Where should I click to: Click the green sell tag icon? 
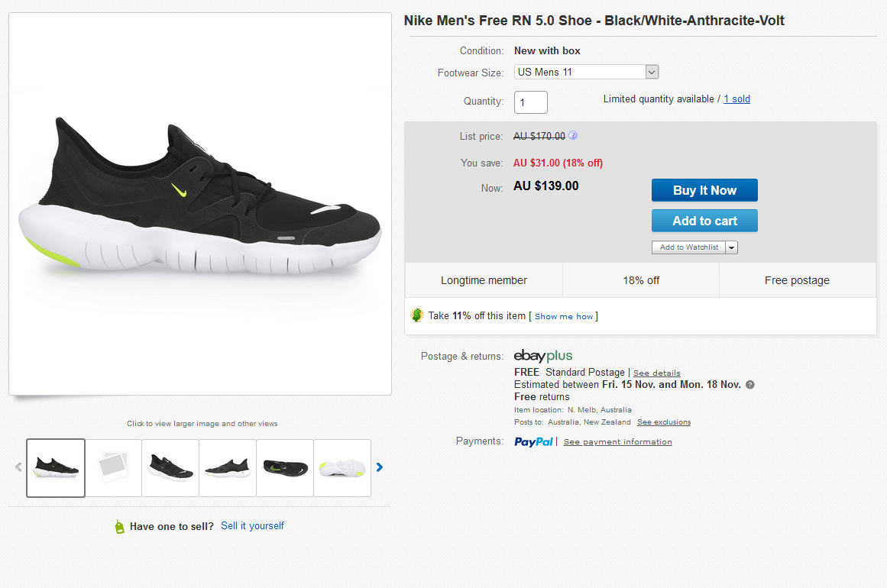point(119,526)
